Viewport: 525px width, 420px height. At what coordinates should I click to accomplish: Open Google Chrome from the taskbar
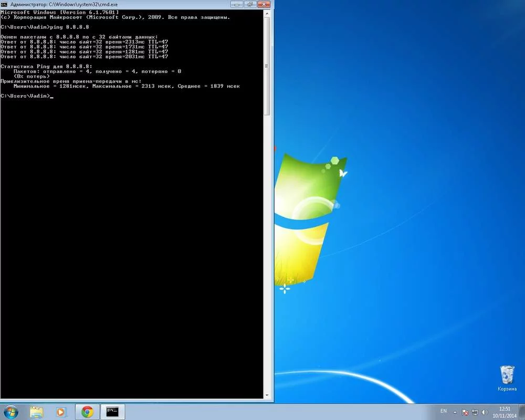(87, 412)
